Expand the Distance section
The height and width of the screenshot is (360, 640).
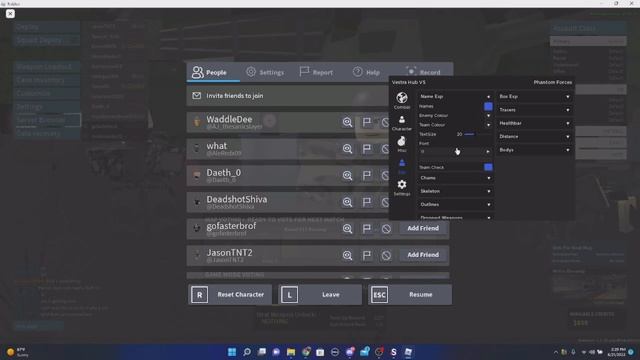click(534, 136)
